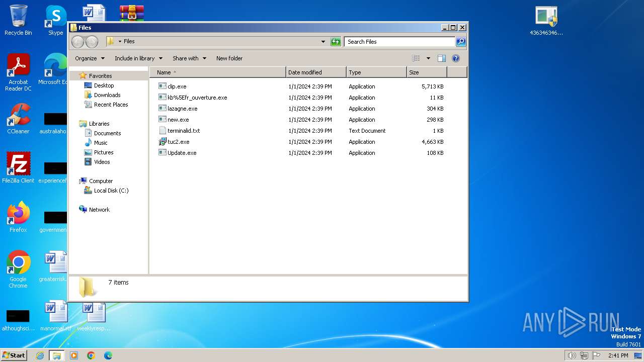The height and width of the screenshot is (362, 644).
Task: Select Desktop under Favorites
Action: coord(104,85)
